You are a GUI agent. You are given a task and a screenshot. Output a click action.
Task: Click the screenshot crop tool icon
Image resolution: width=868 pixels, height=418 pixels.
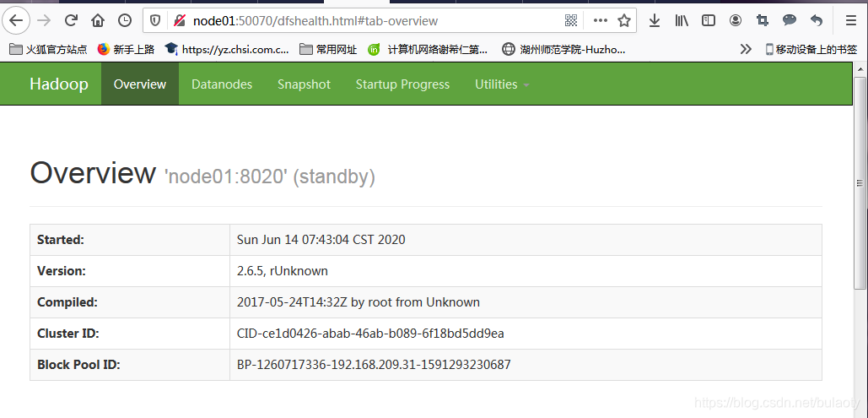pyautogui.click(x=763, y=21)
